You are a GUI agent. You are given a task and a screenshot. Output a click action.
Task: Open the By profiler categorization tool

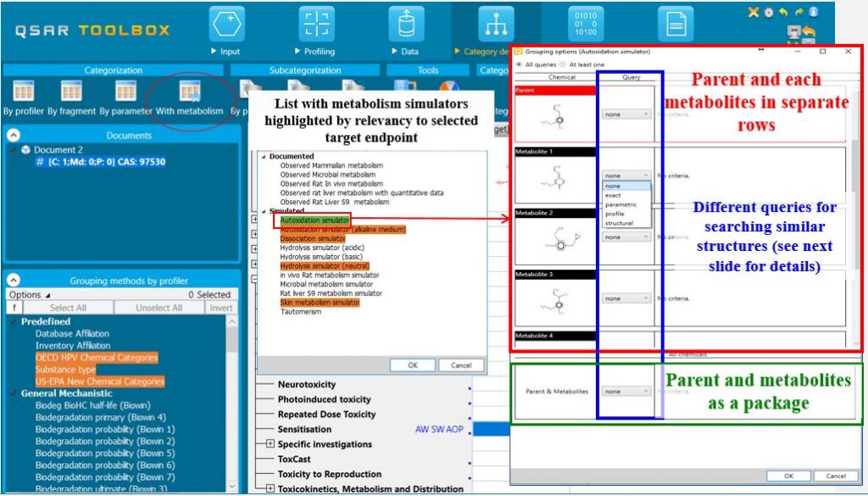point(22,92)
